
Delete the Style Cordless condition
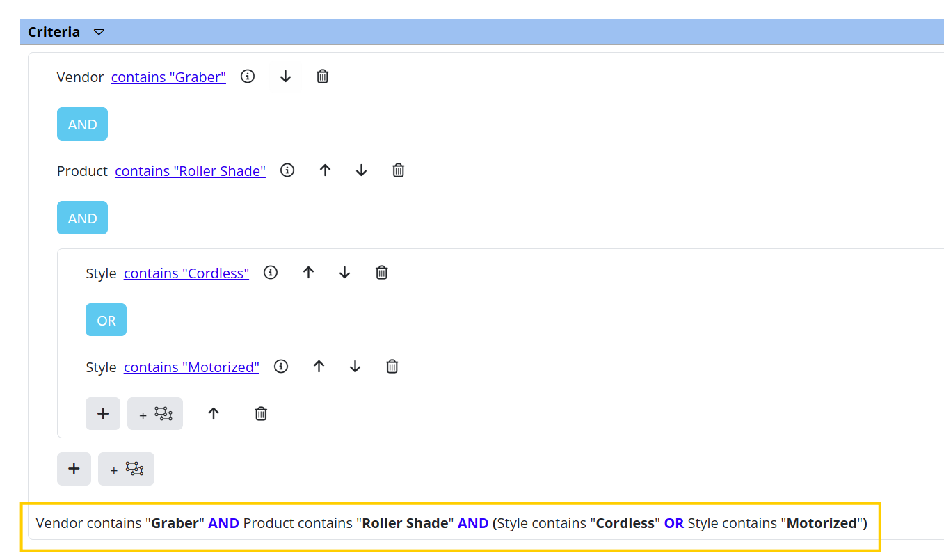click(x=381, y=273)
